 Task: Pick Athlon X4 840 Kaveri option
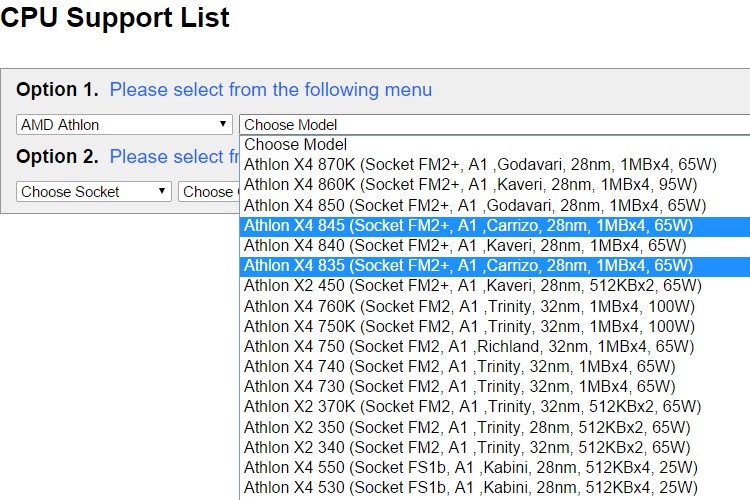pyautogui.click(x=495, y=245)
